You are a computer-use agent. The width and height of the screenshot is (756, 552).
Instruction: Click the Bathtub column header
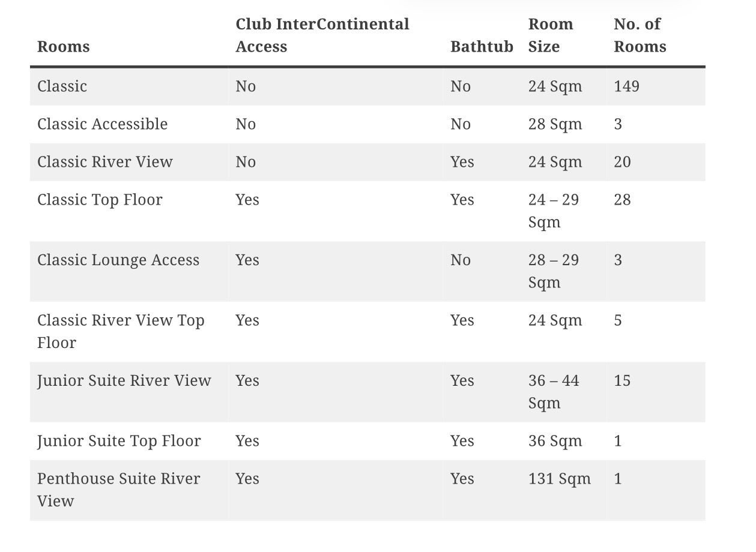482,47
